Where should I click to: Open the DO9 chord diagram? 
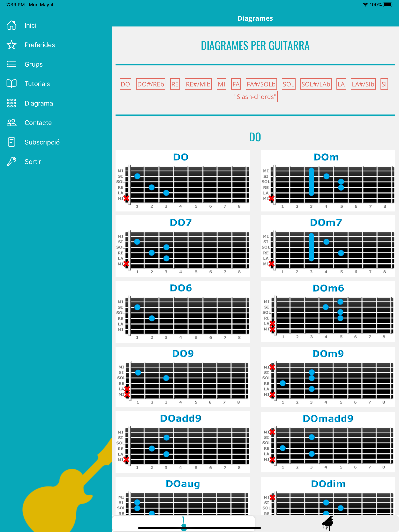pyautogui.click(x=182, y=377)
